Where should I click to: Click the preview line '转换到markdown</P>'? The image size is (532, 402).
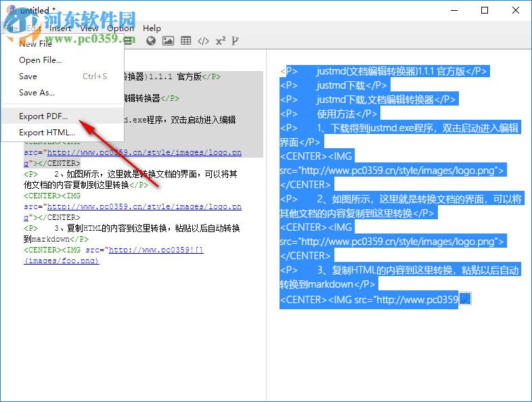[327, 284]
